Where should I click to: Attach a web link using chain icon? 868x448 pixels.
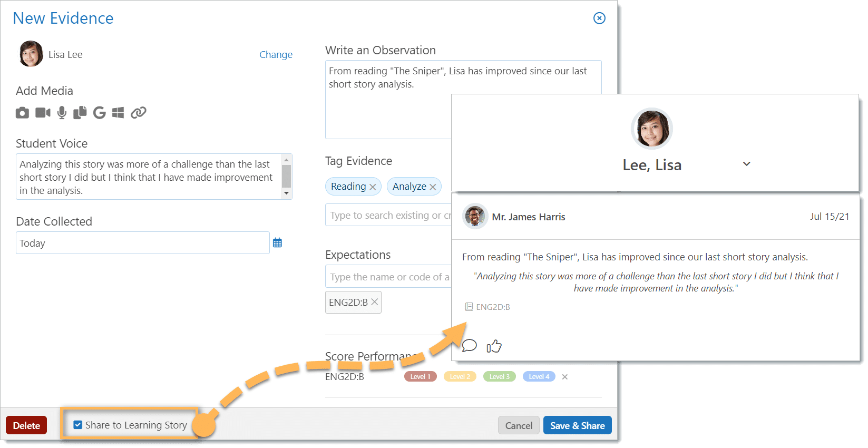pos(138,113)
